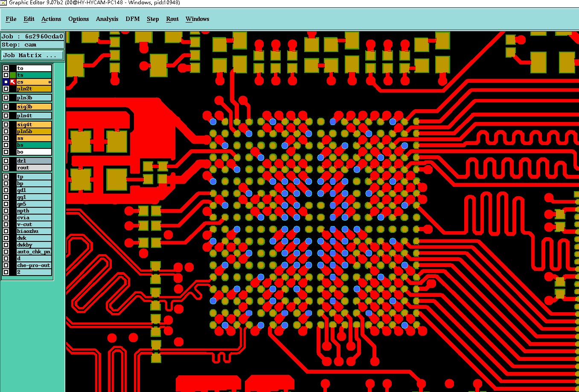Open the DFM menu
The image size is (579, 392).
pyautogui.click(x=133, y=19)
